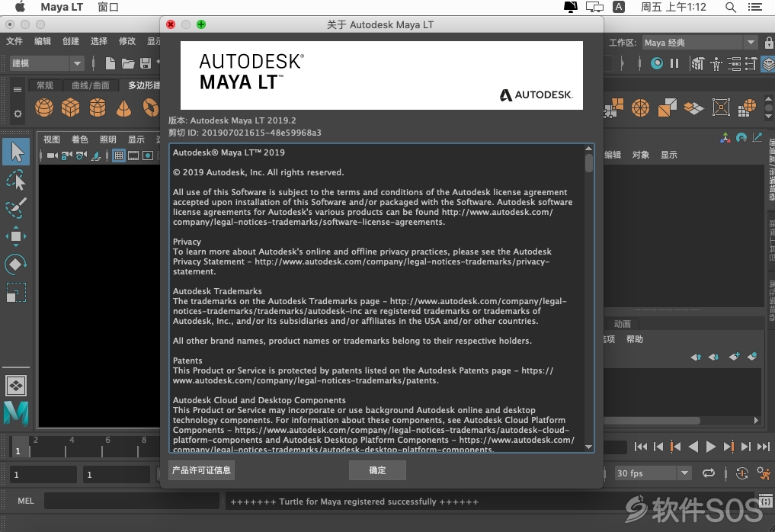Open the 窗口 menu in the macOS menu bar
This screenshot has width=775, height=532.
click(x=107, y=7)
